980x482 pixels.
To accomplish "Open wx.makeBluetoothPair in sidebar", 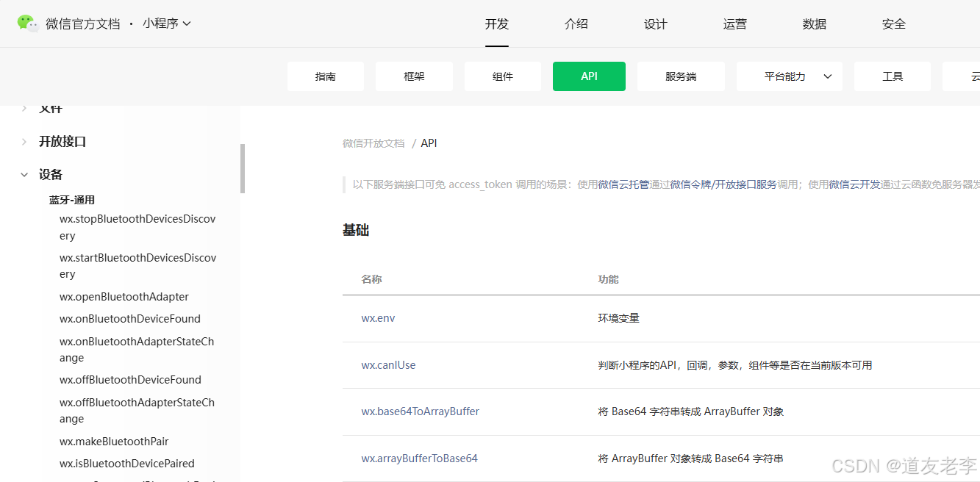I will pos(114,442).
